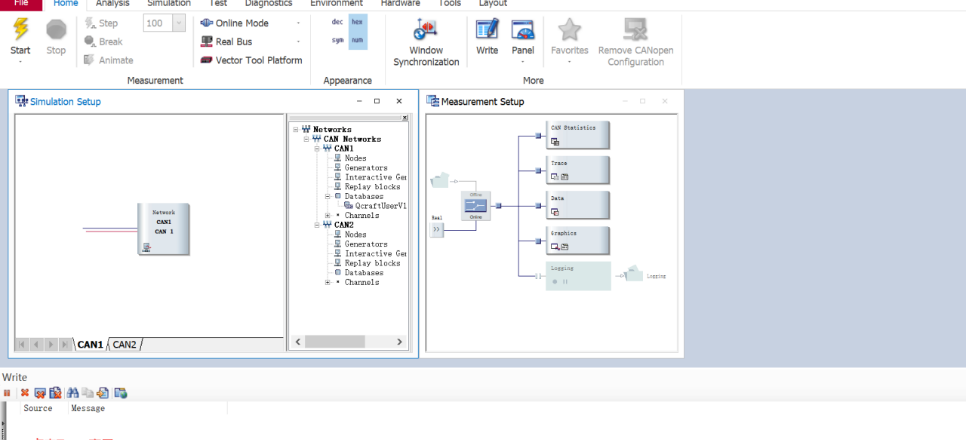Click the Logging file folder icon

[634, 274]
